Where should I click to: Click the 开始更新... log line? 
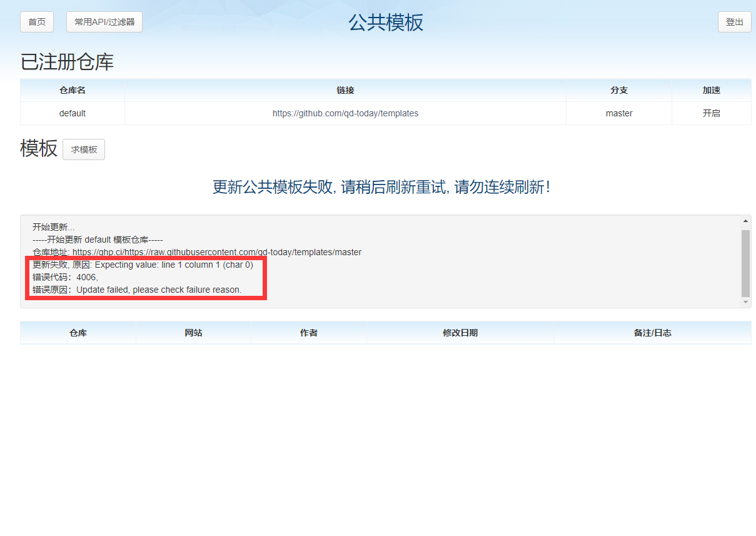click(53, 227)
